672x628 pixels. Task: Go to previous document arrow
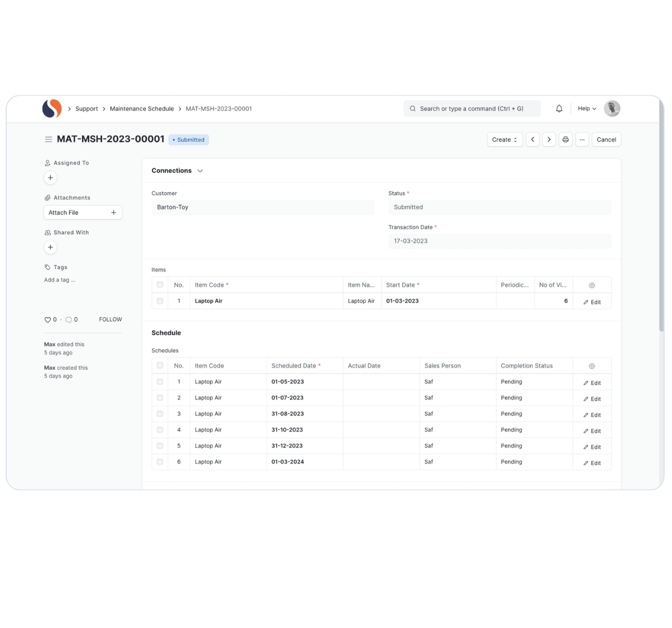tap(533, 139)
